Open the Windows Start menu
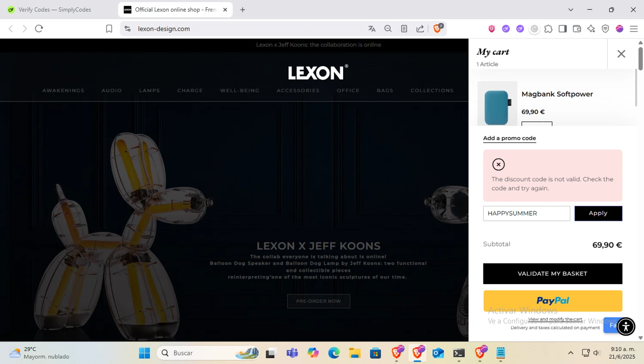This screenshot has height=364, width=644. 145,353
